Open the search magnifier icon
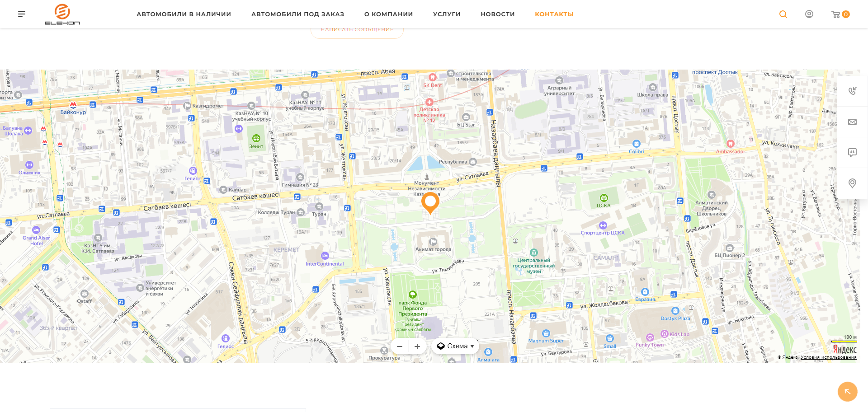Image resolution: width=868 pixels, height=412 pixels. [783, 14]
